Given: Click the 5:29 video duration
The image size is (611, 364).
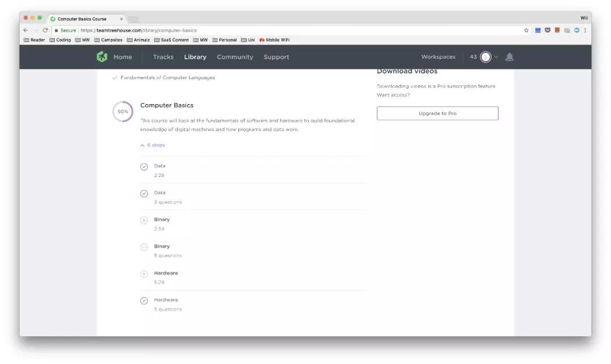Looking at the screenshot, I should 159,283.
